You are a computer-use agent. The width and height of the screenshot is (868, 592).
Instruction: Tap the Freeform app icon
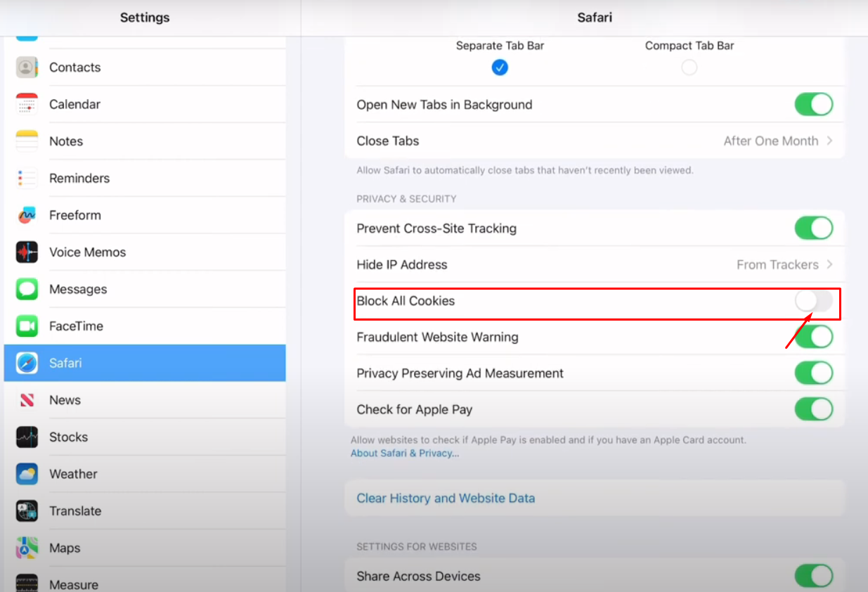pyautogui.click(x=27, y=215)
